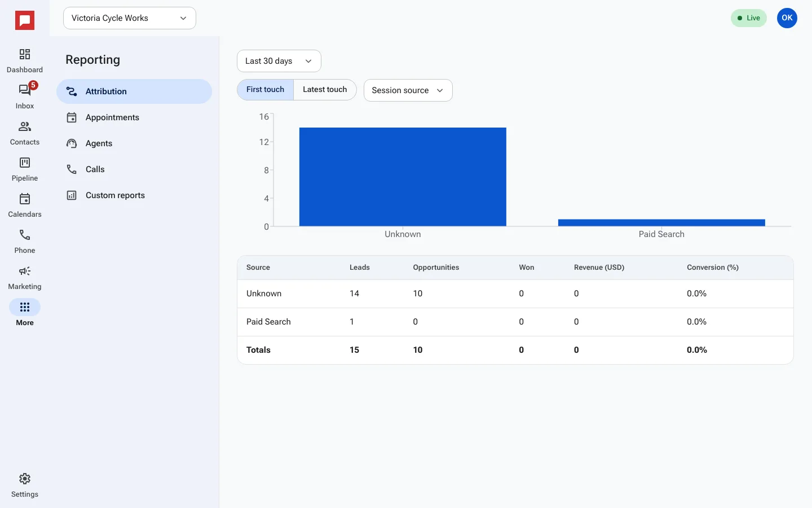Click the Live status badge
The height and width of the screenshot is (508, 812).
749,18
